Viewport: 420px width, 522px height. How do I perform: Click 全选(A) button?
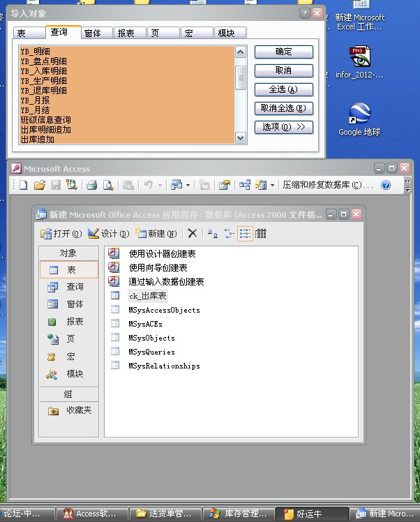tap(283, 89)
